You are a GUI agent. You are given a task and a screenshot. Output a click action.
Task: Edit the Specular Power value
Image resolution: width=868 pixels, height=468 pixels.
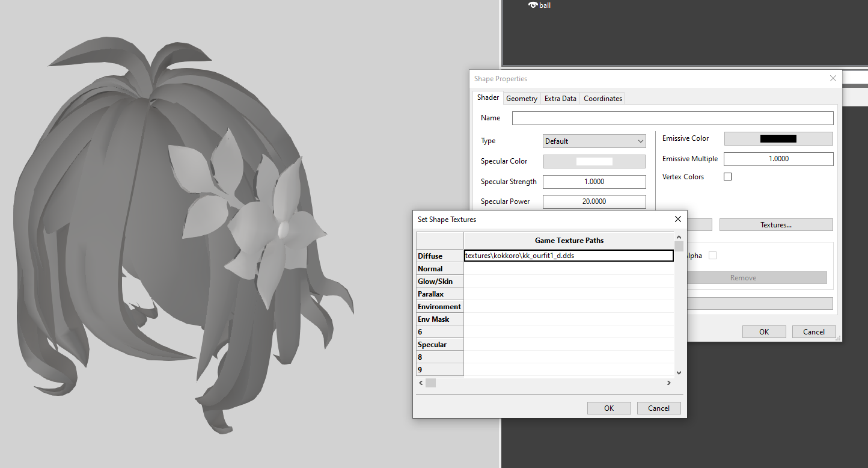[594, 202]
